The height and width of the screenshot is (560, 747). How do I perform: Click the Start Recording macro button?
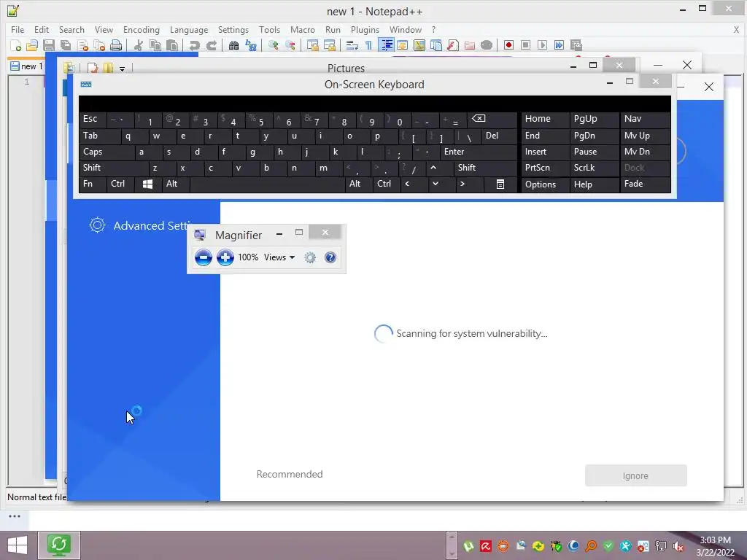coord(508,45)
